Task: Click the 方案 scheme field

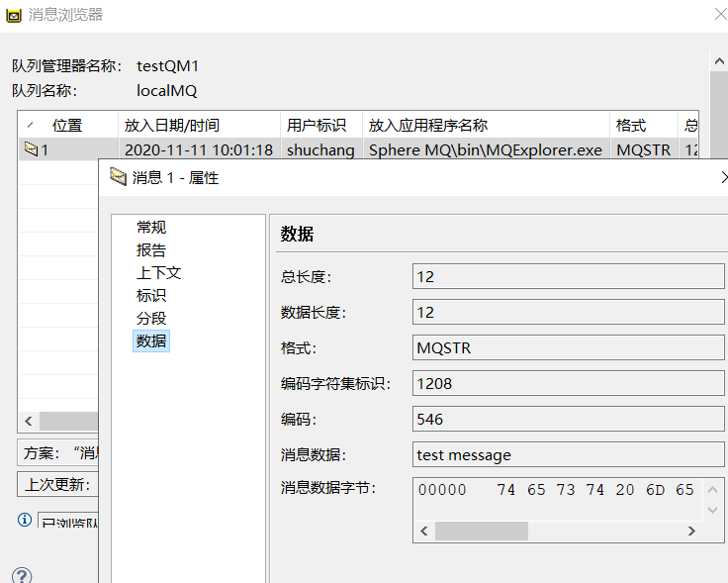Action: pos(58,452)
